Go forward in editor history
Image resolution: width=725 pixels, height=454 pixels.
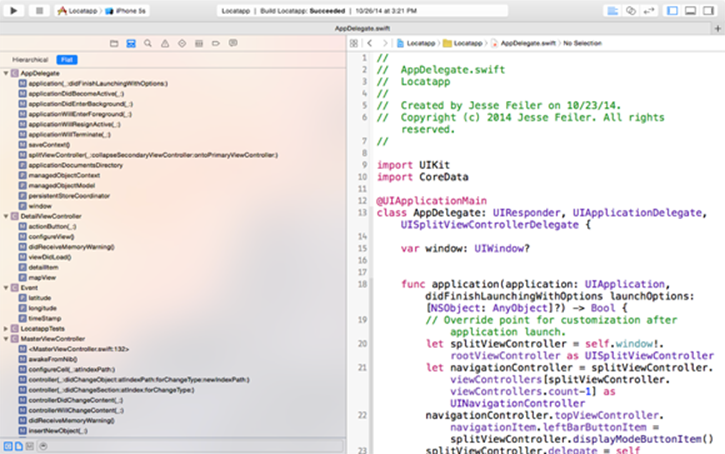[x=385, y=43]
